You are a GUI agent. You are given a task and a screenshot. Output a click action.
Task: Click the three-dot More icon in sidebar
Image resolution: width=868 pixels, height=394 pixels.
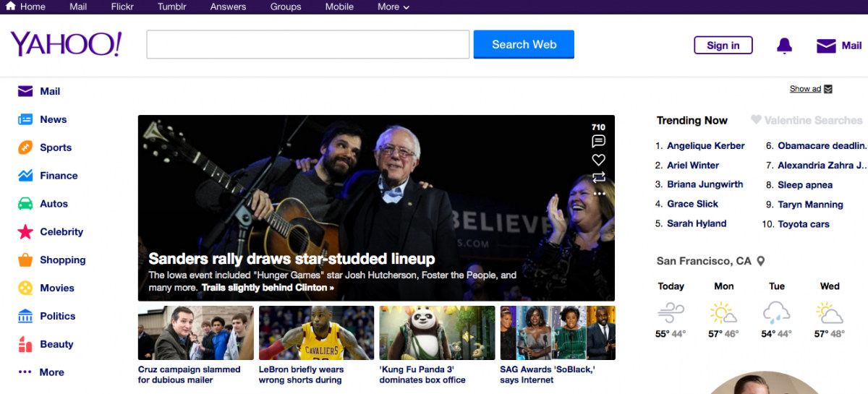click(25, 372)
